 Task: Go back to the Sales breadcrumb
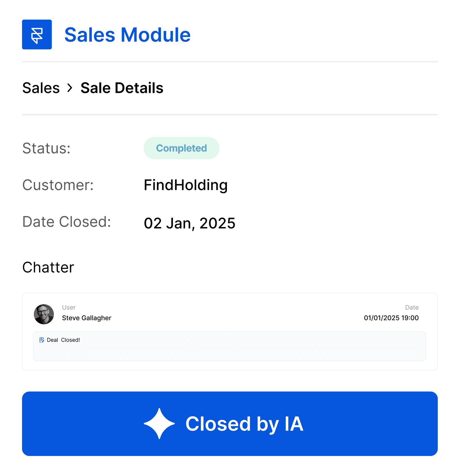[x=41, y=88]
